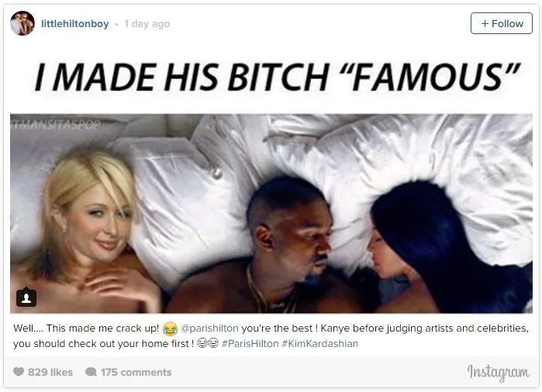
Task: Show tagged people via the person icon
Action: click(x=26, y=297)
